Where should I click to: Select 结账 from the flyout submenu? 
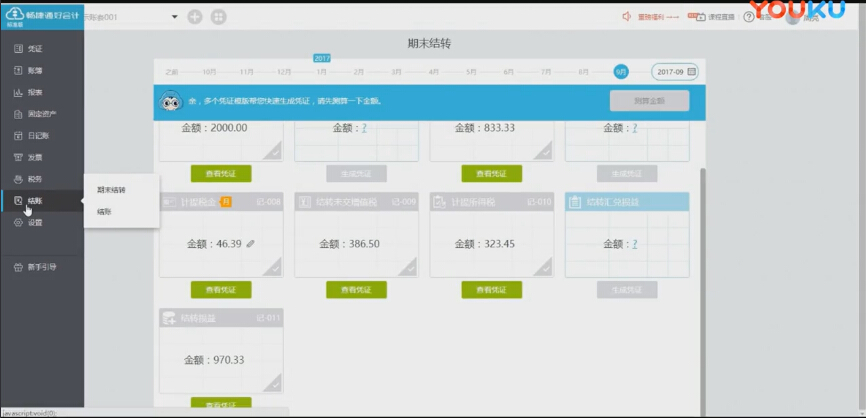pyautogui.click(x=104, y=211)
